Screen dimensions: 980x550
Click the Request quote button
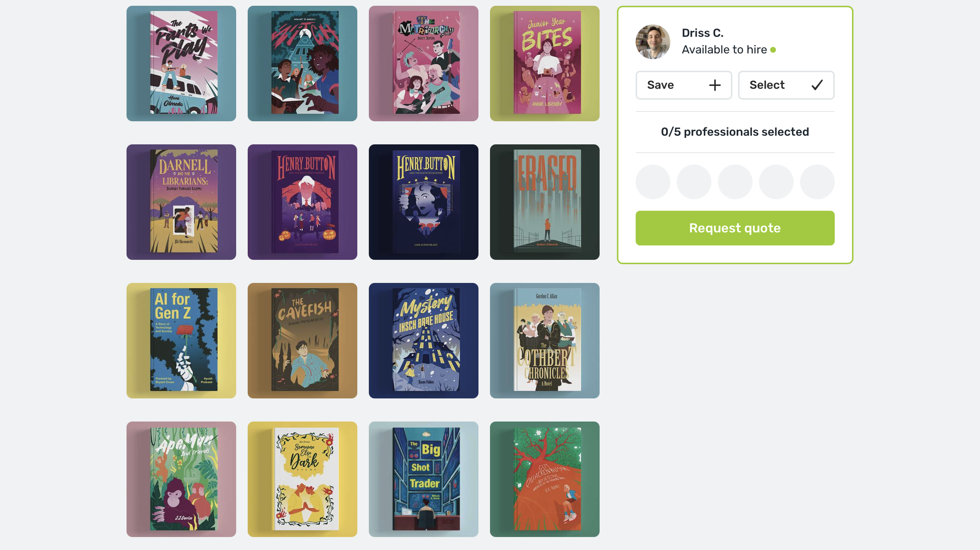[735, 228]
